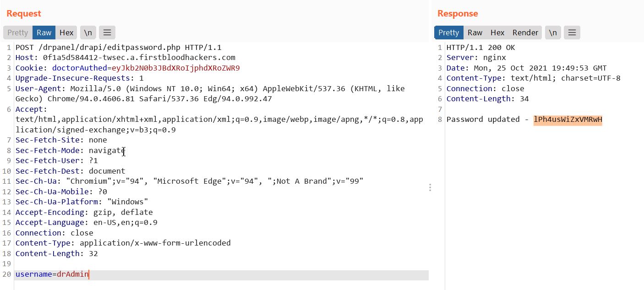Image resolution: width=644 pixels, height=290 pixels.
Task: Click the Date response header line
Action: click(x=527, y=68)
